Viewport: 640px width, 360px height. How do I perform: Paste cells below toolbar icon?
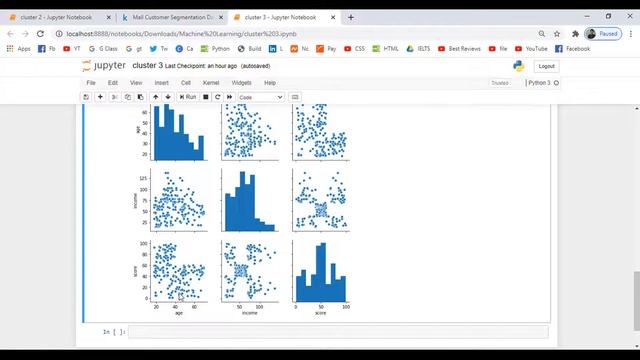141,97
